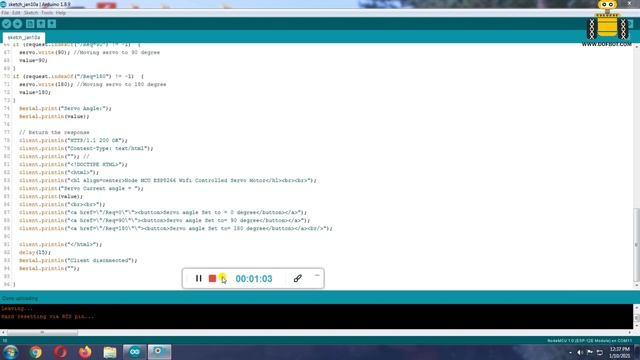Image resolution: width=640 pixels, height=360 pixels.
Task: Open the Windows Start menu
Action: (10, 352)
